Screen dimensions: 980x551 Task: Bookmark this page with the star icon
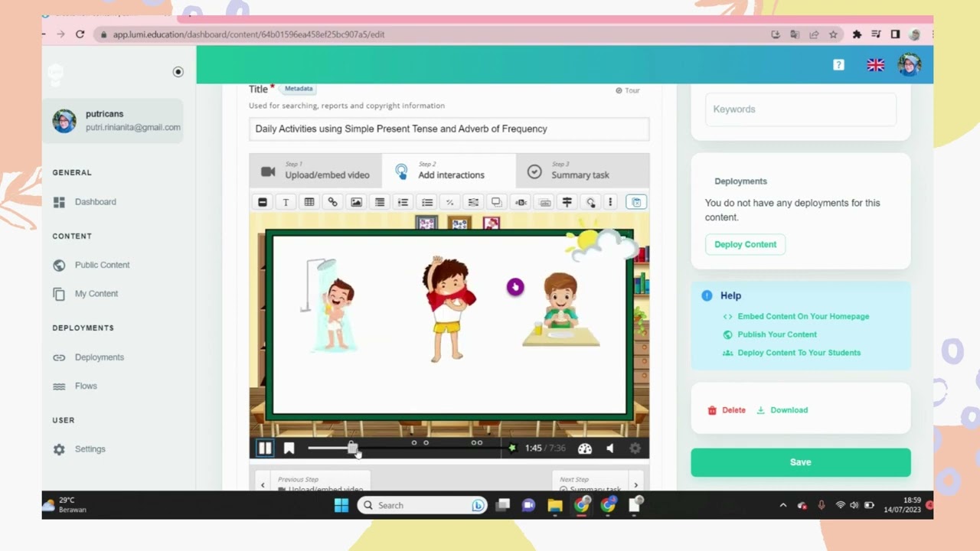coord(833,34)
